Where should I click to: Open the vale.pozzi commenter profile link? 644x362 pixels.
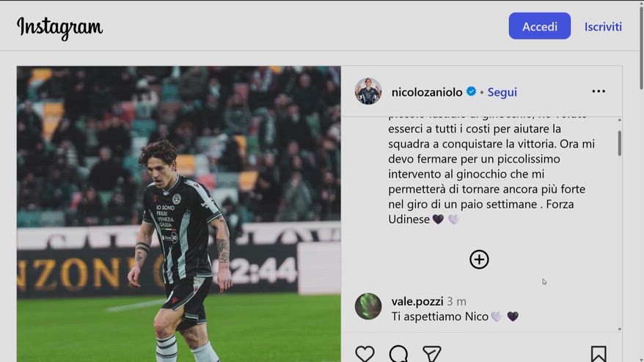(x=416, y=301)
